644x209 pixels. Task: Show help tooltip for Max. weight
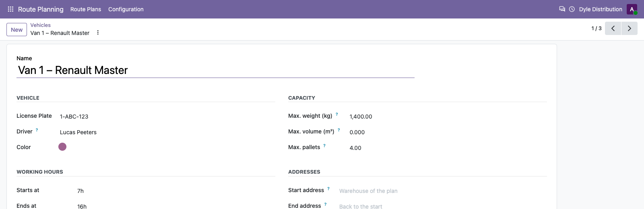point(337,114)
